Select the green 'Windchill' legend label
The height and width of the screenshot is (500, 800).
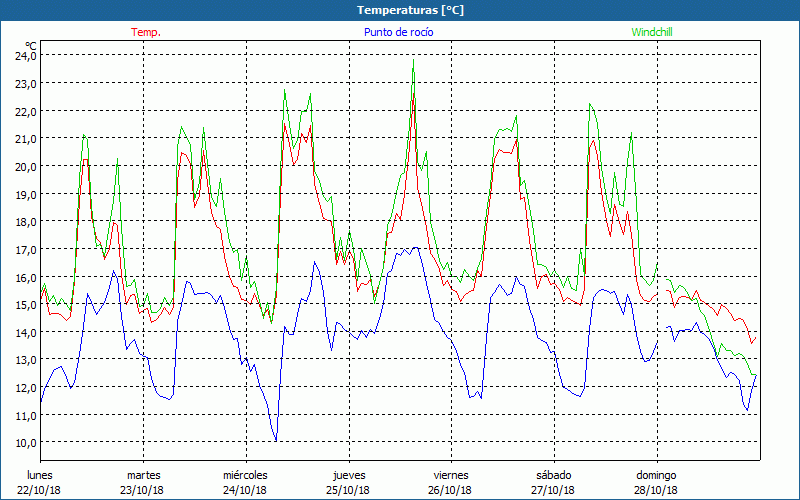[652, 32]
